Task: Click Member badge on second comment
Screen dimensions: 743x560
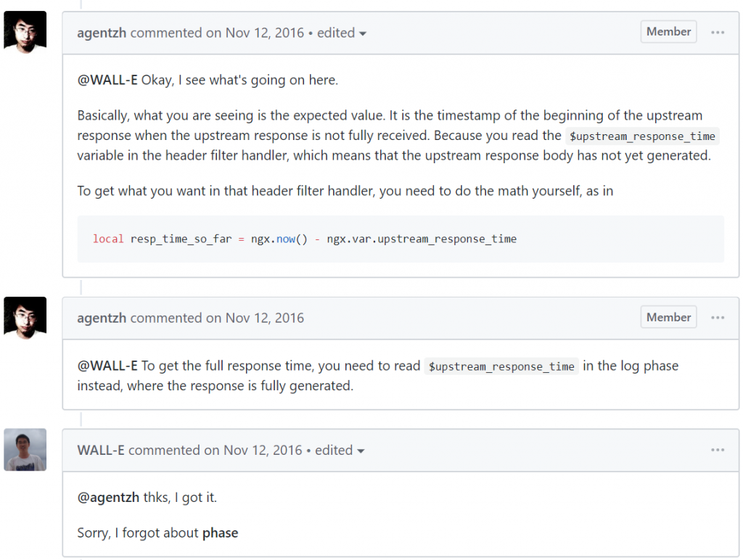Action: (668, 317)
